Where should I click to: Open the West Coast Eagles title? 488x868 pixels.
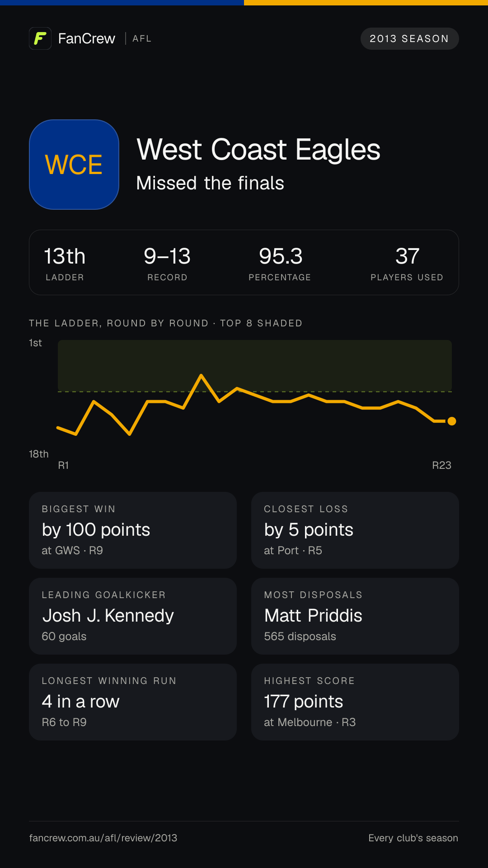coord(258,150)
